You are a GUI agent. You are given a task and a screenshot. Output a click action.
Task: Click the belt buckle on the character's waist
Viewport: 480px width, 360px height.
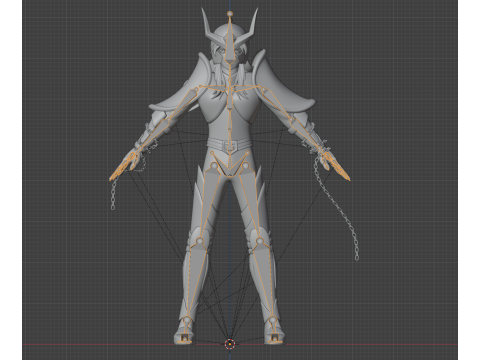[229, 146]
